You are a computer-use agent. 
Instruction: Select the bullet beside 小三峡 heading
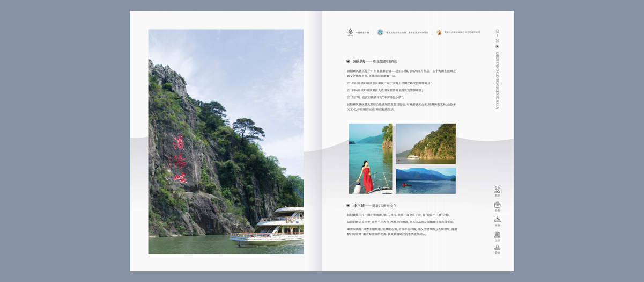[348, 205]
